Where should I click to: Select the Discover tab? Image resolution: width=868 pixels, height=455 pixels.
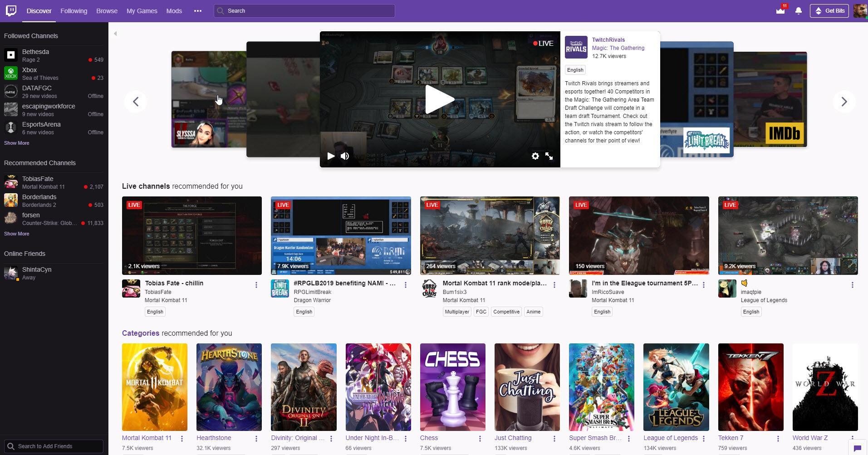coord(39,11)
